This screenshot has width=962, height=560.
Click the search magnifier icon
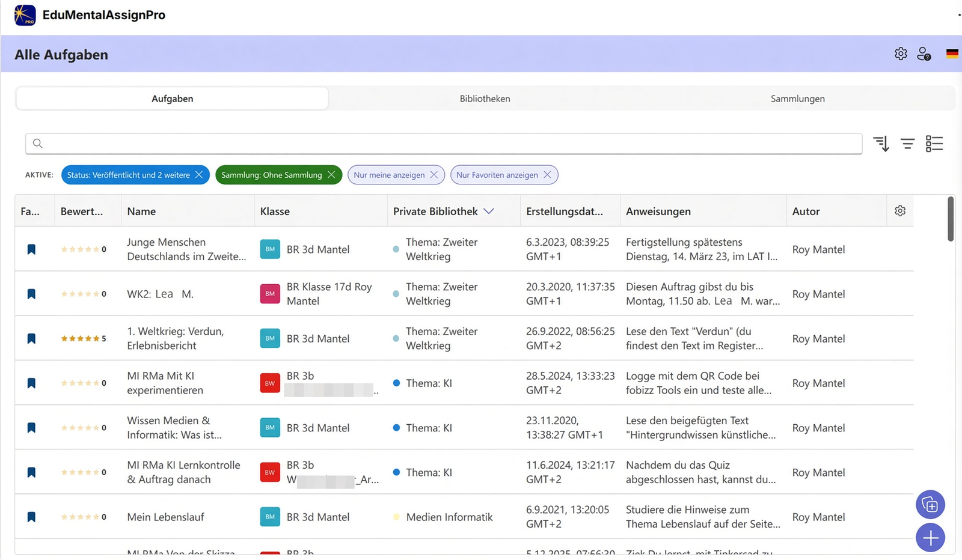coord(38,144)
